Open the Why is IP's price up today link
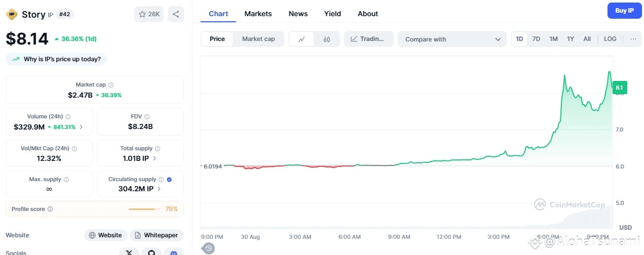The height and width of the screenshot is (255, 644). point(56,59)
